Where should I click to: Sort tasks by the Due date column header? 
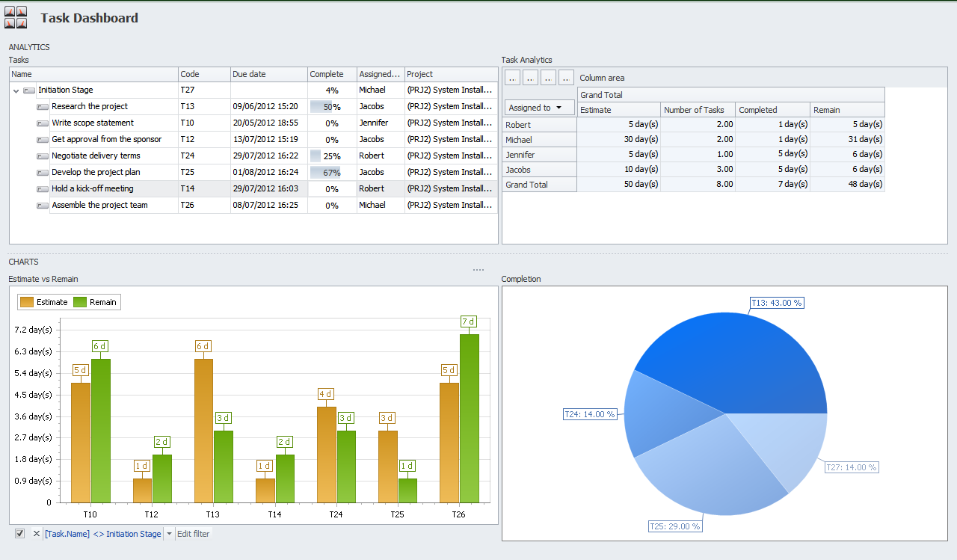click(268, 74)
